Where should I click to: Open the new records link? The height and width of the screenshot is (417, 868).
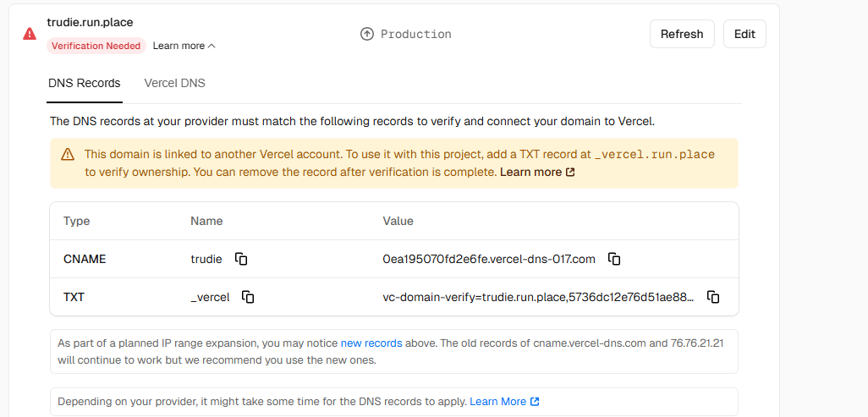371,343
